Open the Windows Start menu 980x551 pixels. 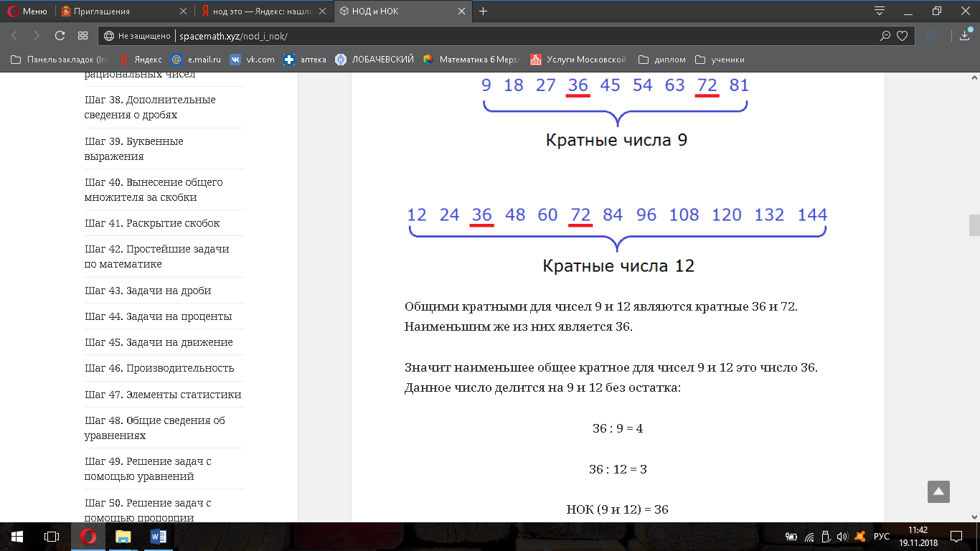[17, 536]
